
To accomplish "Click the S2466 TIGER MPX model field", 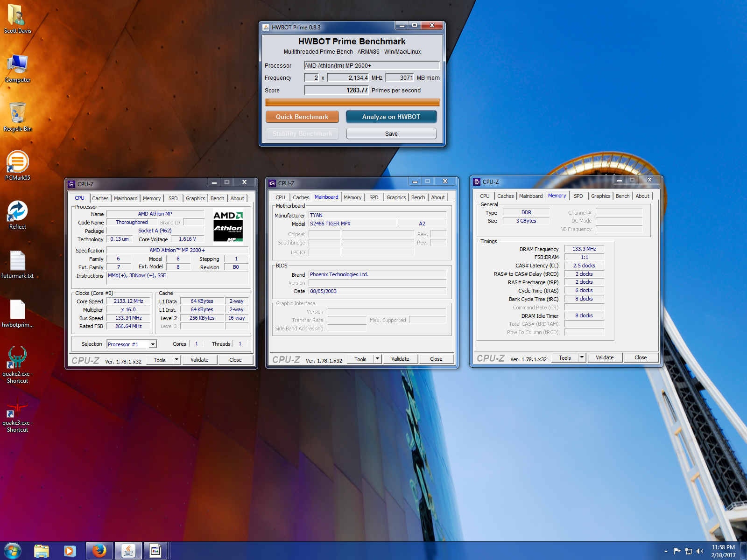I will pyautogui.click(x=352, y=224).
